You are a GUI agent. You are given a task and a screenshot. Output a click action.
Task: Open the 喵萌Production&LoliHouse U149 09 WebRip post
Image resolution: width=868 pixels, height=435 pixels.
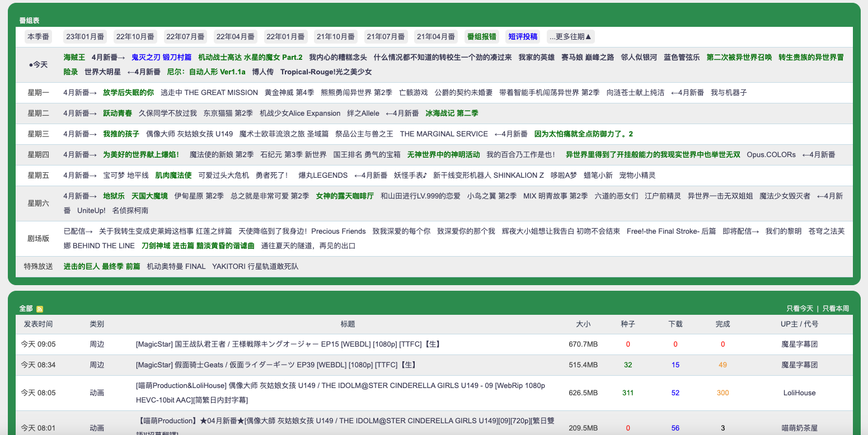click(340, 393)
